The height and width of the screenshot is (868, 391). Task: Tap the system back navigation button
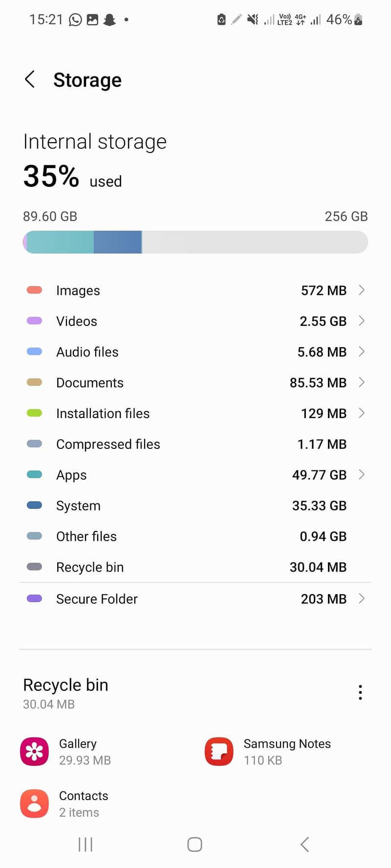coord(304,845)
